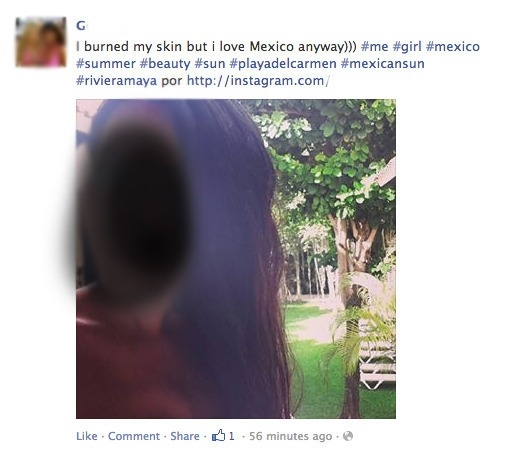
Task: Click the 56 minutes ago timestamp
Action: [291, 436]
